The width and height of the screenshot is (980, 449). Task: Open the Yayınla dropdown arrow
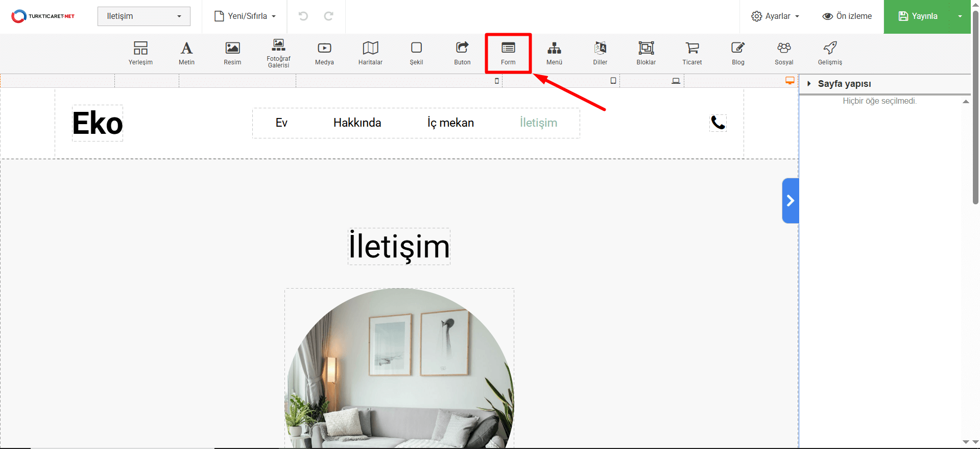pos(960,16)
